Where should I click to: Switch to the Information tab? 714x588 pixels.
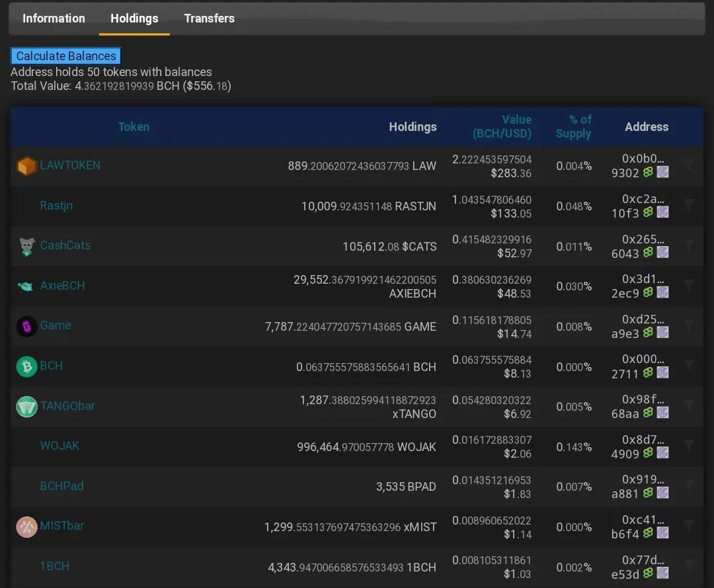[54, 19]
